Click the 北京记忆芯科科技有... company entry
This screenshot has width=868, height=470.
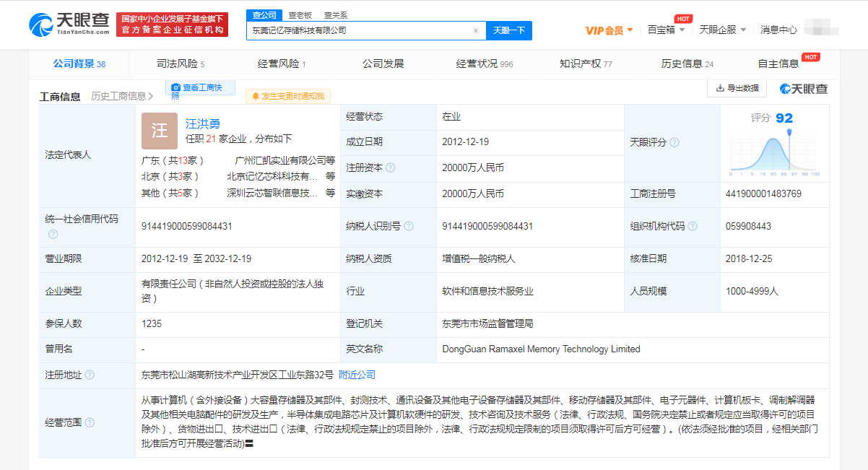[x=272, y=176]
